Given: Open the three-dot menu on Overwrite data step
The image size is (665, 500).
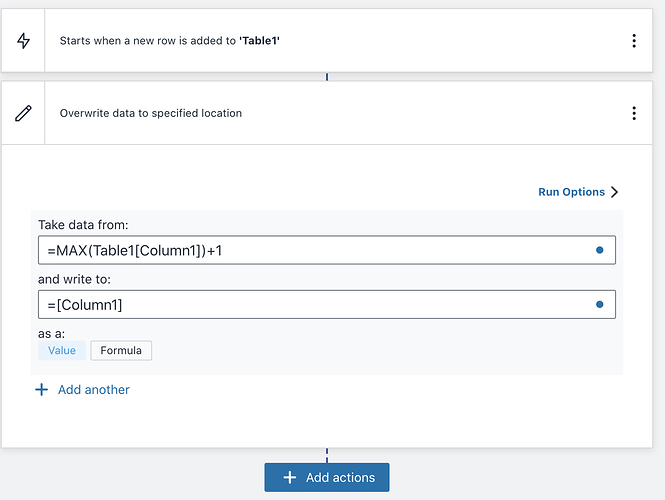Looking at the screenshot, I should coord(633,113).
